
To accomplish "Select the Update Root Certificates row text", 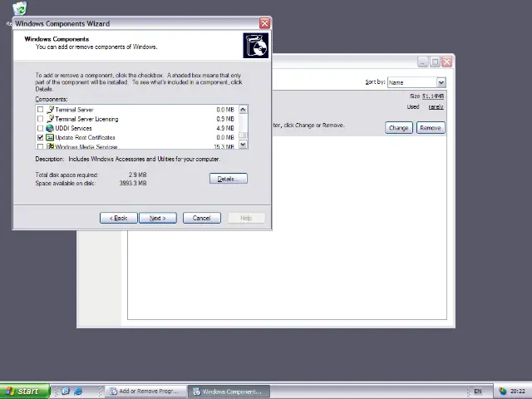I will (x=85, y=137).
